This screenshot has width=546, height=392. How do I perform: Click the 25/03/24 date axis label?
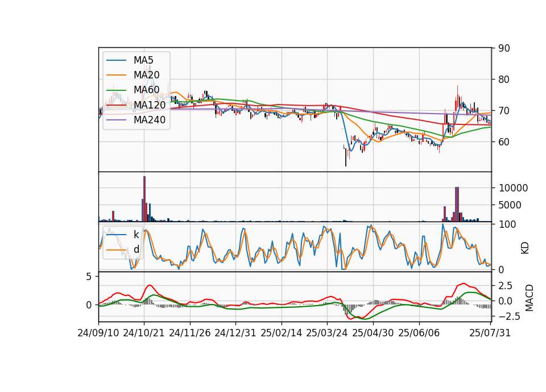click(327, 333)
